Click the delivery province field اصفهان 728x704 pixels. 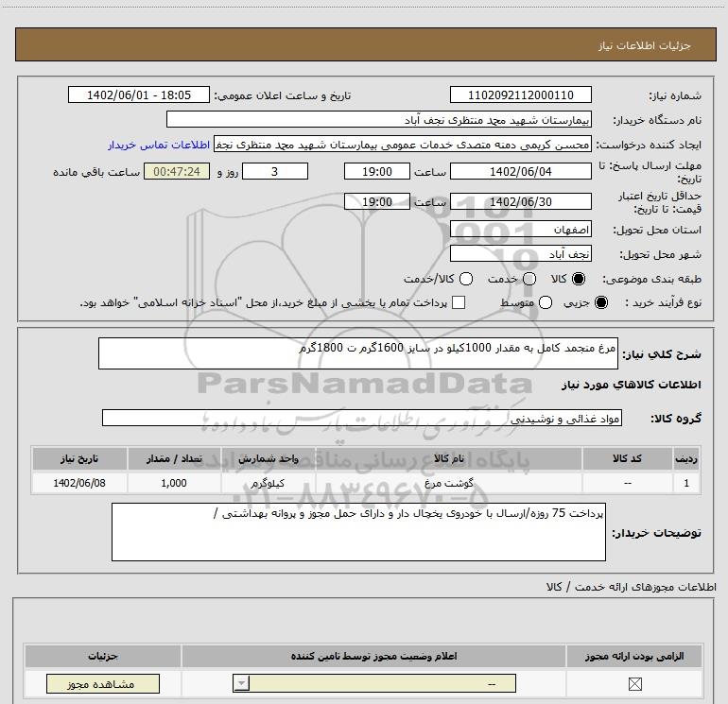point(520,230)
